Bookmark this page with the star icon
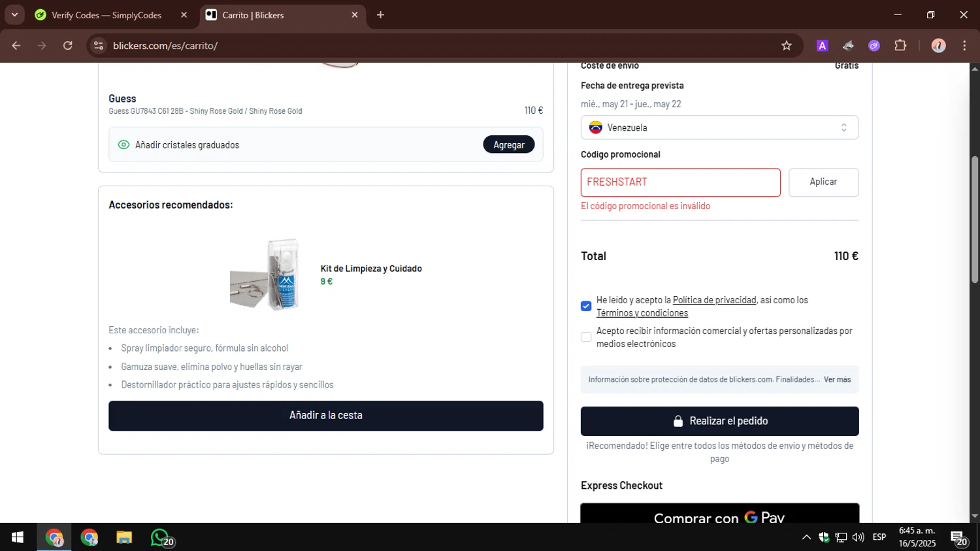 (x=787, y=46)
